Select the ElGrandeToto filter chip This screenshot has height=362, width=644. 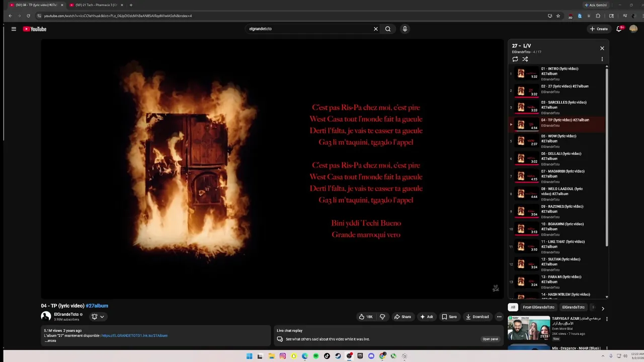coord(573,307)
